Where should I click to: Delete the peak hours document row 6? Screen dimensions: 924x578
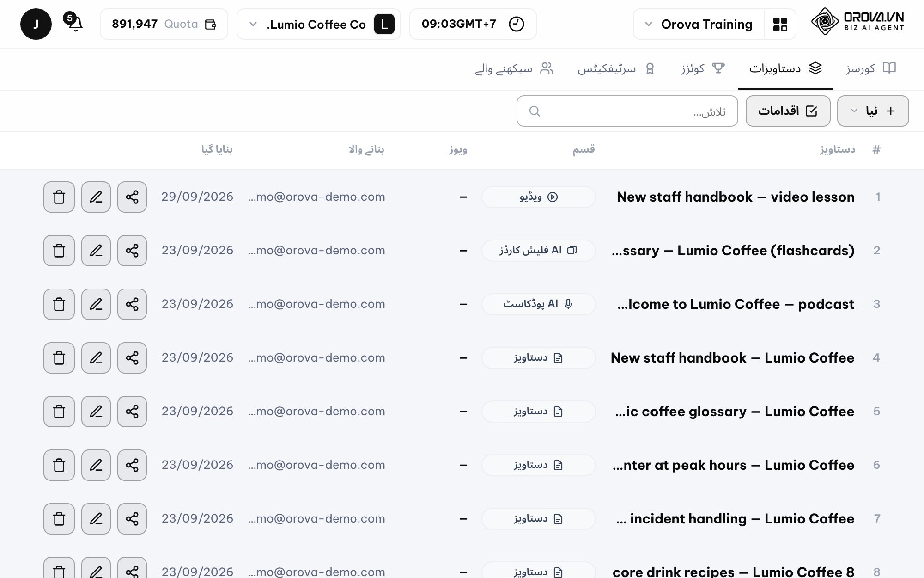59,465
